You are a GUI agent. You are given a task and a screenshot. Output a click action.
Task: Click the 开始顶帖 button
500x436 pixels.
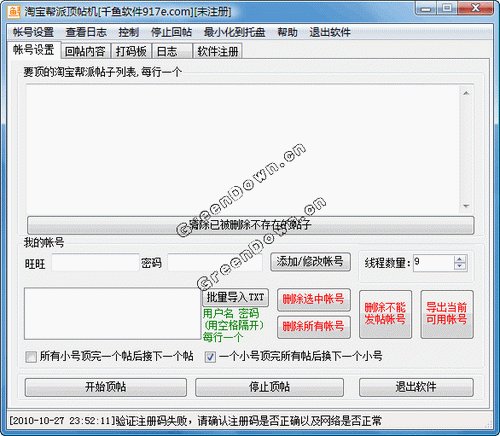106,387
